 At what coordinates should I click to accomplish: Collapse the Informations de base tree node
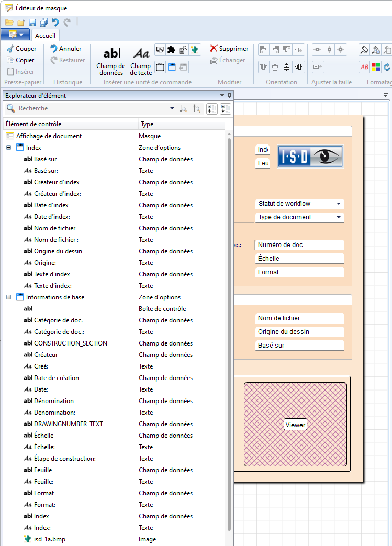point(9,297)
